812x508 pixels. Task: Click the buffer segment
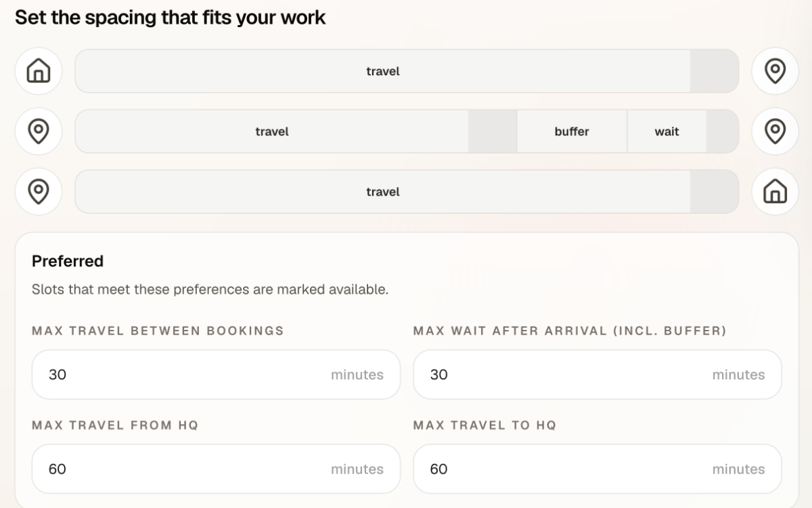(x=572, y=131)
